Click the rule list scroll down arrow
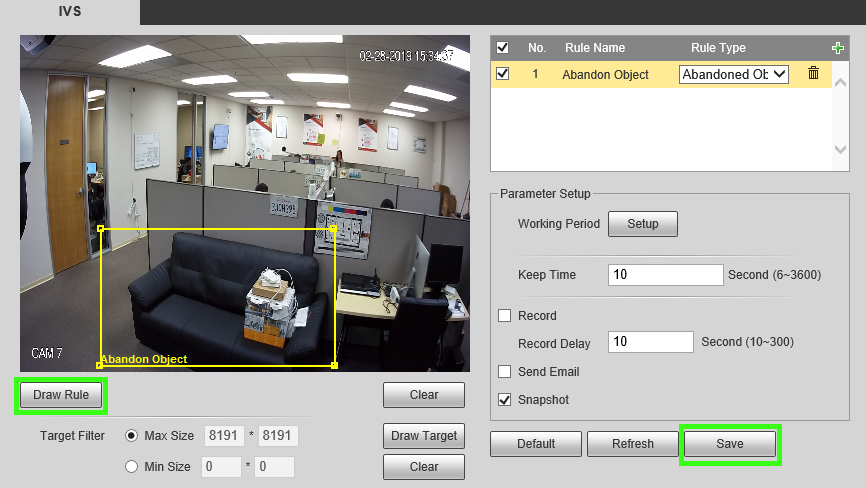 coord(841,149)
